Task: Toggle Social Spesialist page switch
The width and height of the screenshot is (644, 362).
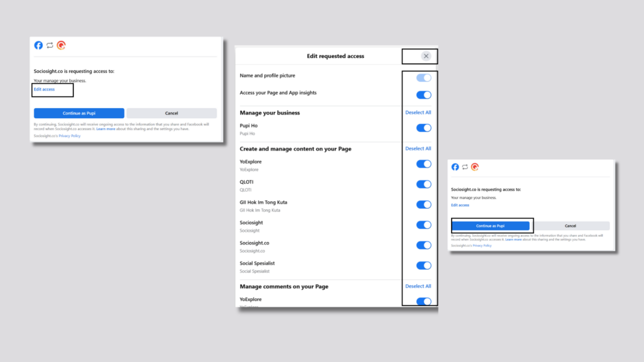Action: click(423, 266)
